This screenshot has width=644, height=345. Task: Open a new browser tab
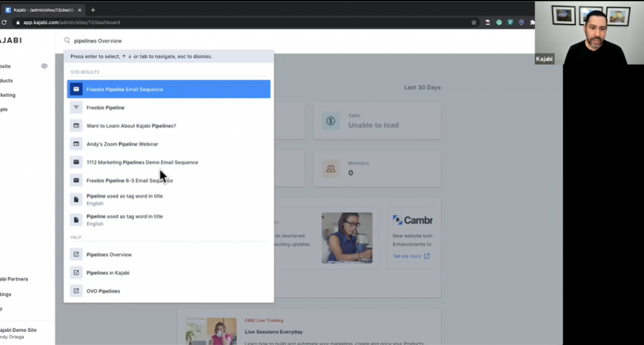(93, 10)
